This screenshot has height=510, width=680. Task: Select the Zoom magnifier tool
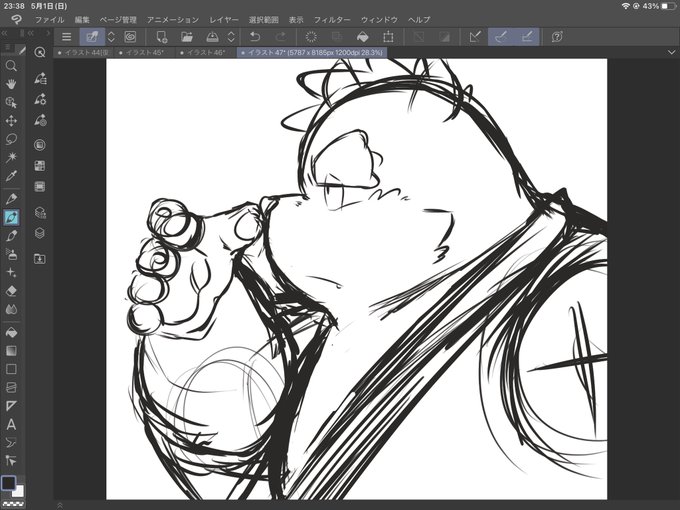tap(11, 66)
